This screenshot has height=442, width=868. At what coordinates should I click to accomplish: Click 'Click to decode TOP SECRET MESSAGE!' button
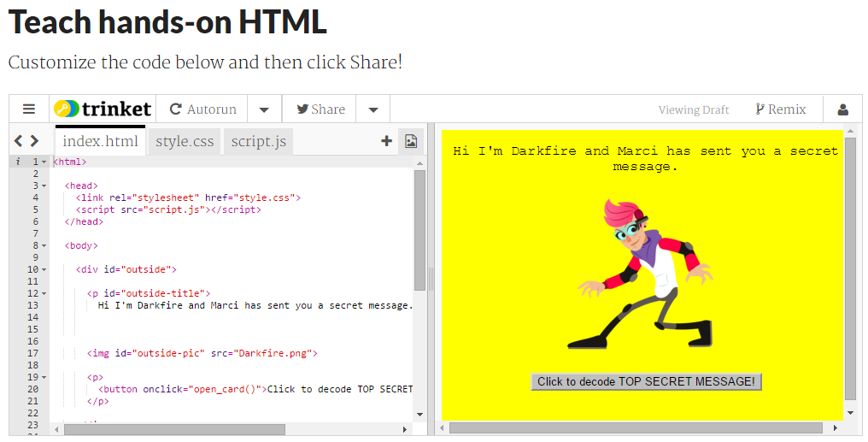(x=646, y=381)
